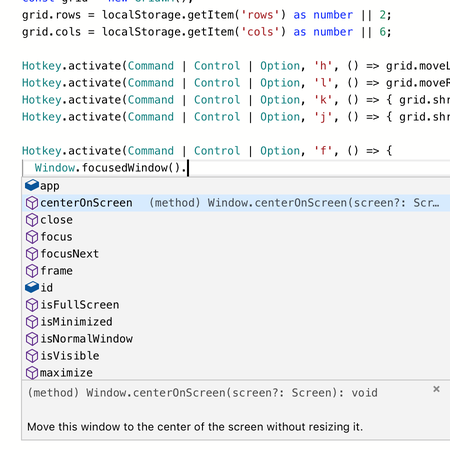Click the cube icon next to maximize
Image resolution: width=450 pixels, height=450 pixels.
click(32, 373)
